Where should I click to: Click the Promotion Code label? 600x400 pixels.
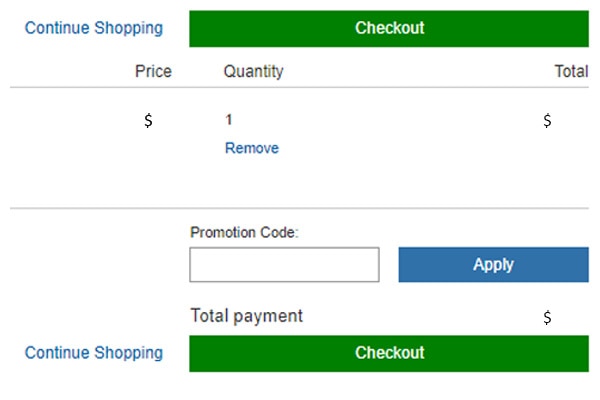244,232
